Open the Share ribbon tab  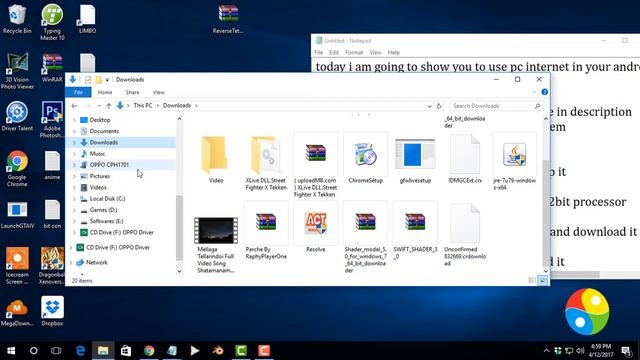132,93
